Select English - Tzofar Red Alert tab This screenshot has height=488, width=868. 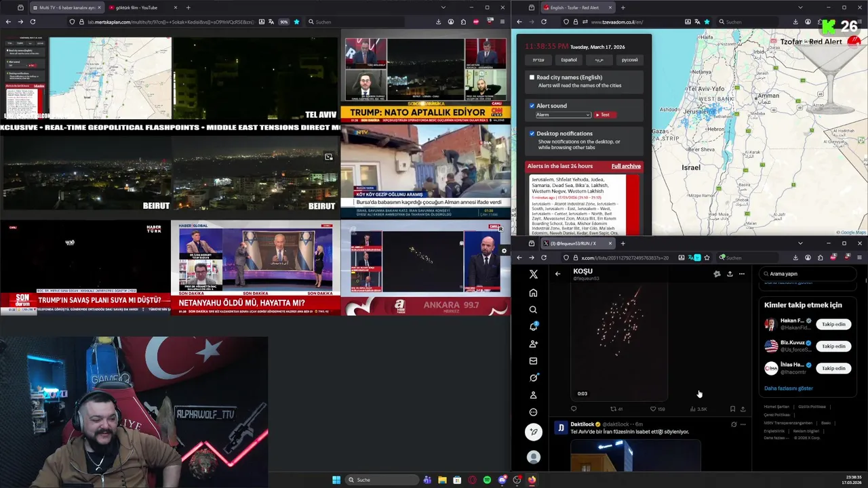pos(576,7)
